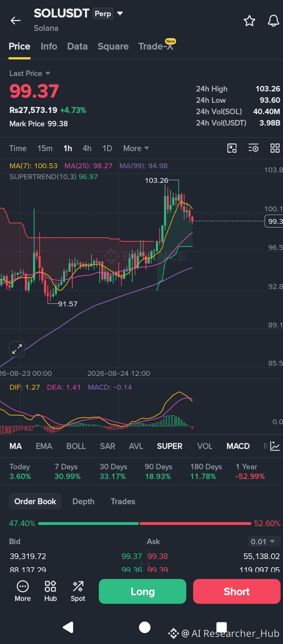Open chart indicator settings icon
This screenshot has width=283, height=644.
(x=253, y=148)
